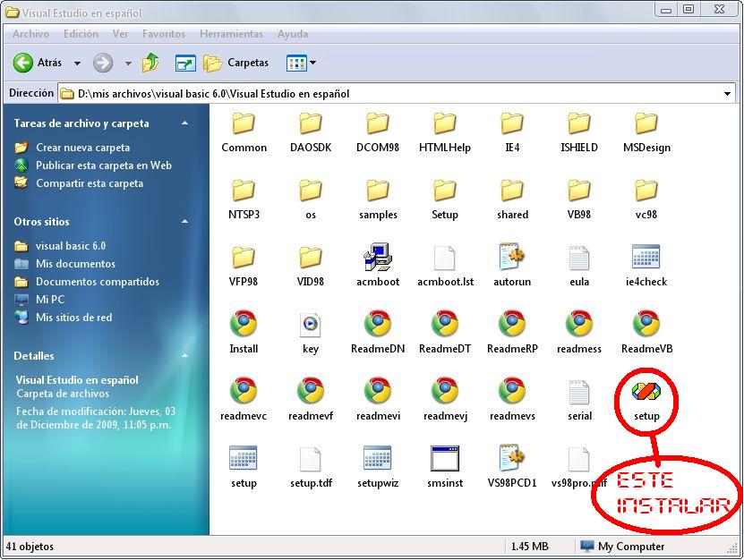Collapse the Otros sitios section
Image resolution: width=744 pixels, height=560 pixels.
[x=185, y=222]
